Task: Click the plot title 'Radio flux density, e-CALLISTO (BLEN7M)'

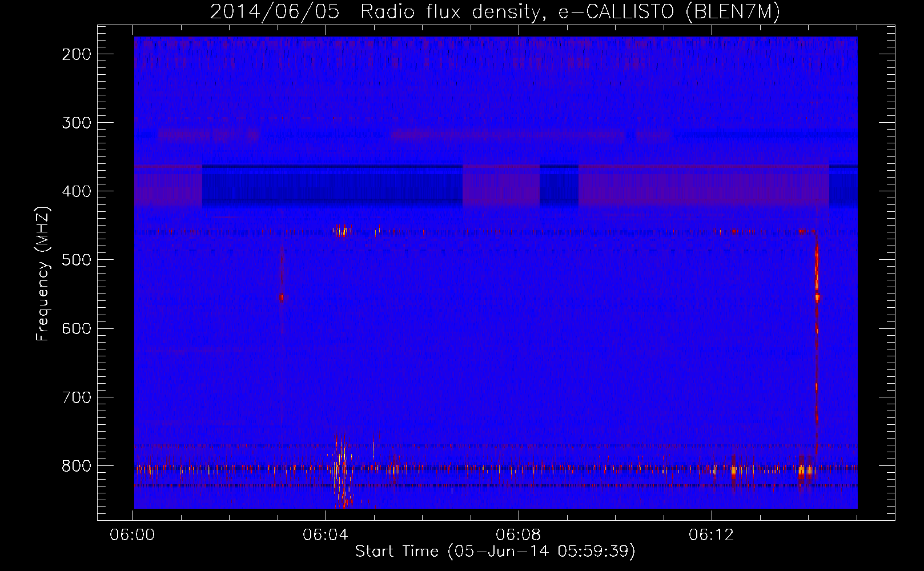Action: (x=570, y=12)
